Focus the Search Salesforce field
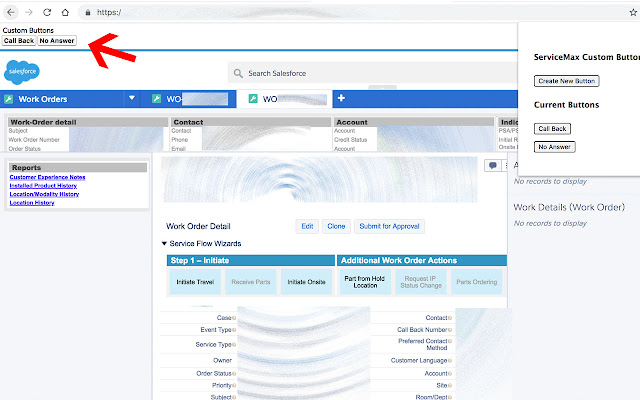 (373, 73)
